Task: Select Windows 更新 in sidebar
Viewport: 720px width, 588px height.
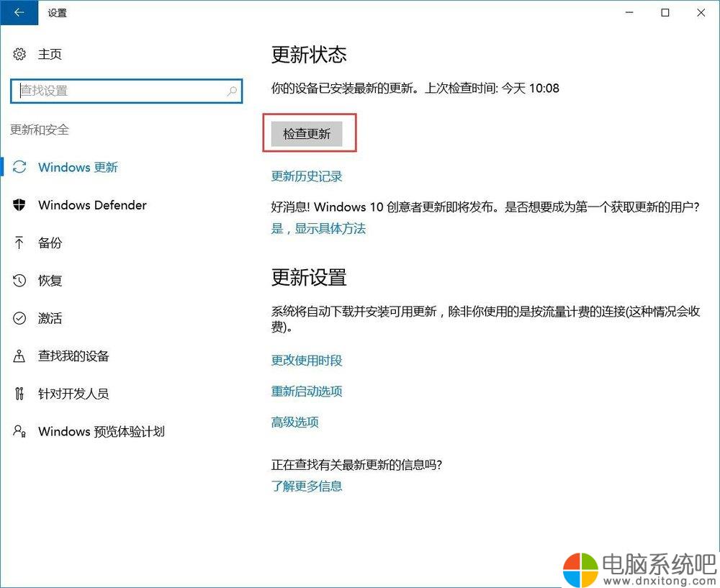Action: coord(78,167)
